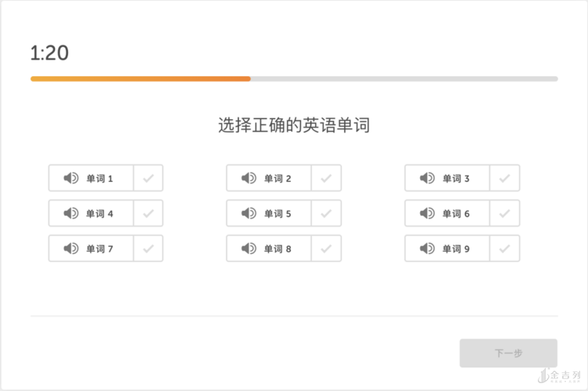Enable the checkmark for 单词 6

click(505, 213)
